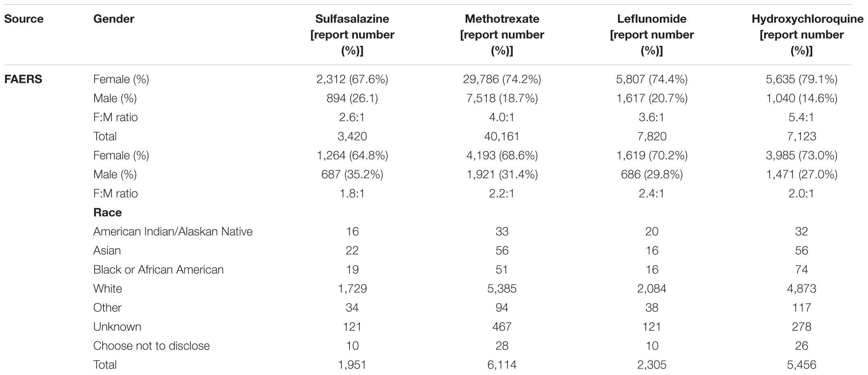Image resolution: width=868 pixels, height=375 pixels.
Task: Click the White row label
Action: point(107,288)
